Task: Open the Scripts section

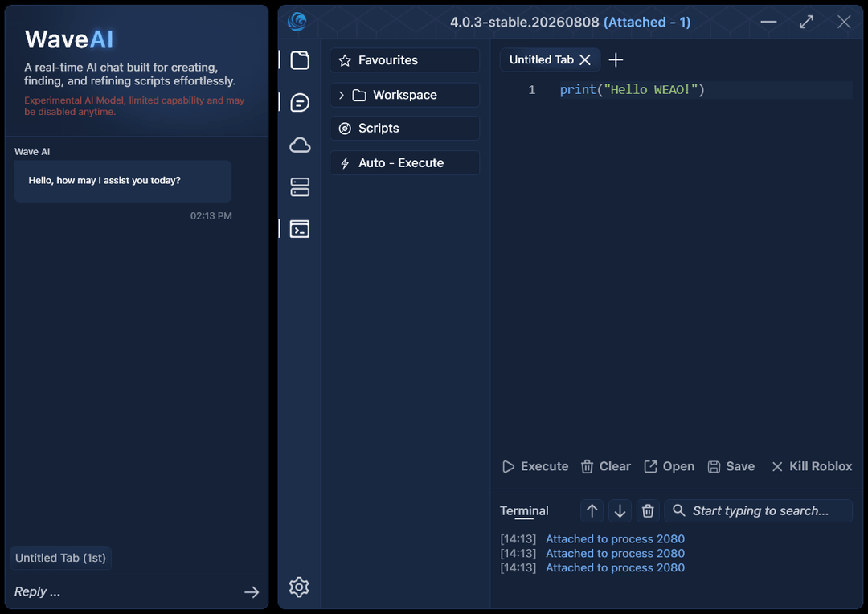Action: tap(404, 129)
